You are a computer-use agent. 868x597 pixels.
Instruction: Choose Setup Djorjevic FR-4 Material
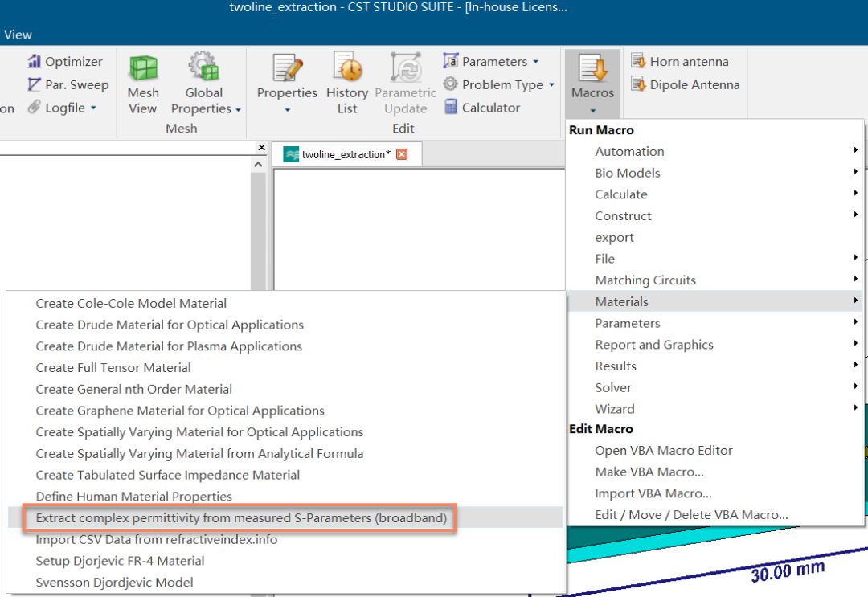[x=285, y=561]
